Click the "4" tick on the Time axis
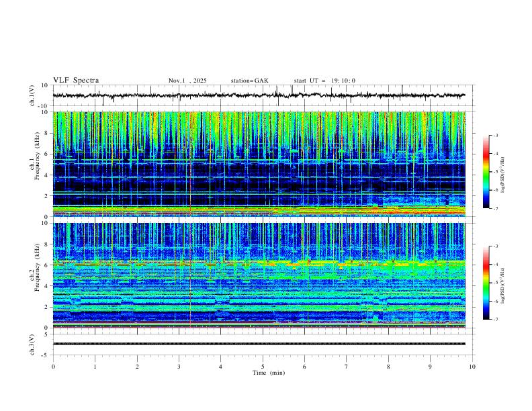 pyautogui.click(x=220, y=367)
